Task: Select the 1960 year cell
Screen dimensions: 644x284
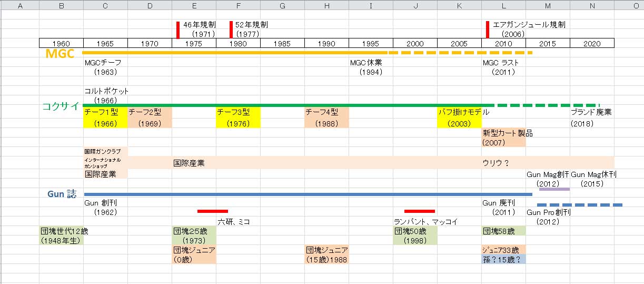Action: point(62,43)
